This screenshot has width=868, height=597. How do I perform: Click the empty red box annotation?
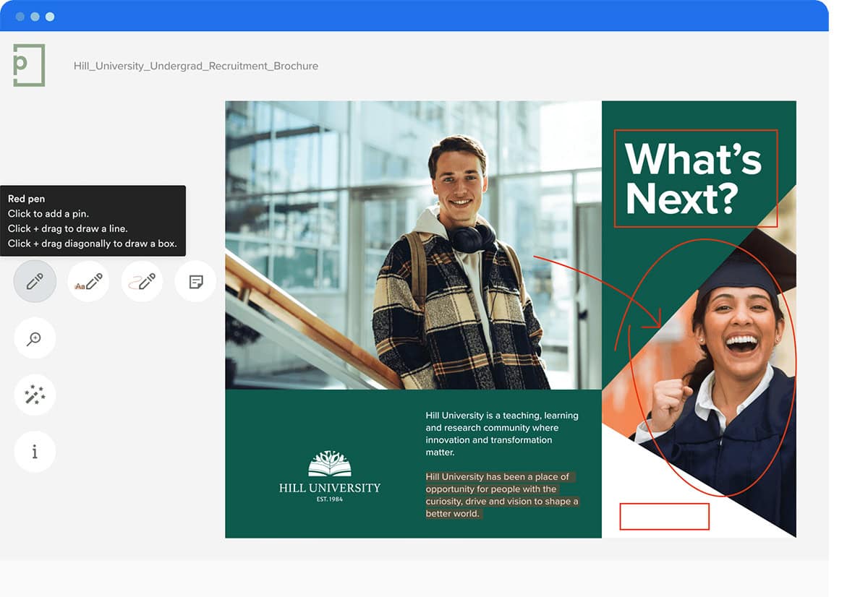[x=664, y=517]
